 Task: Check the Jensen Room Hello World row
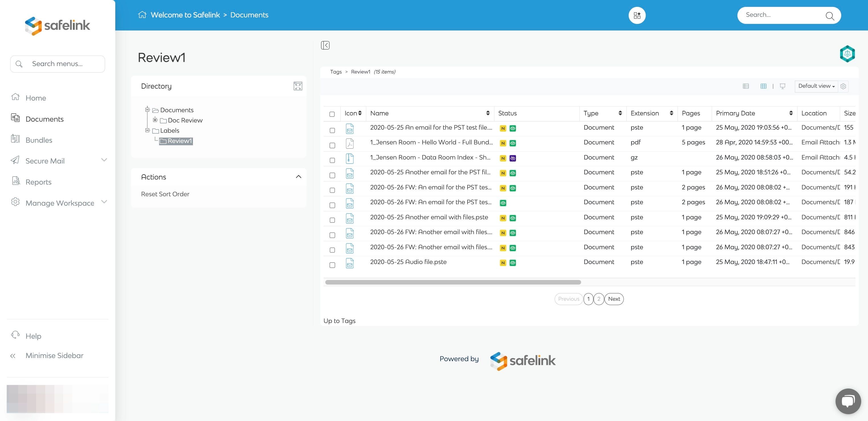[332, 145]
